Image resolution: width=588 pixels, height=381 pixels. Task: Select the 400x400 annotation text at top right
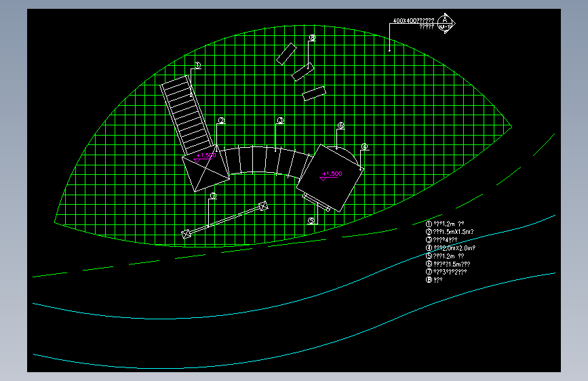(414, 20)
